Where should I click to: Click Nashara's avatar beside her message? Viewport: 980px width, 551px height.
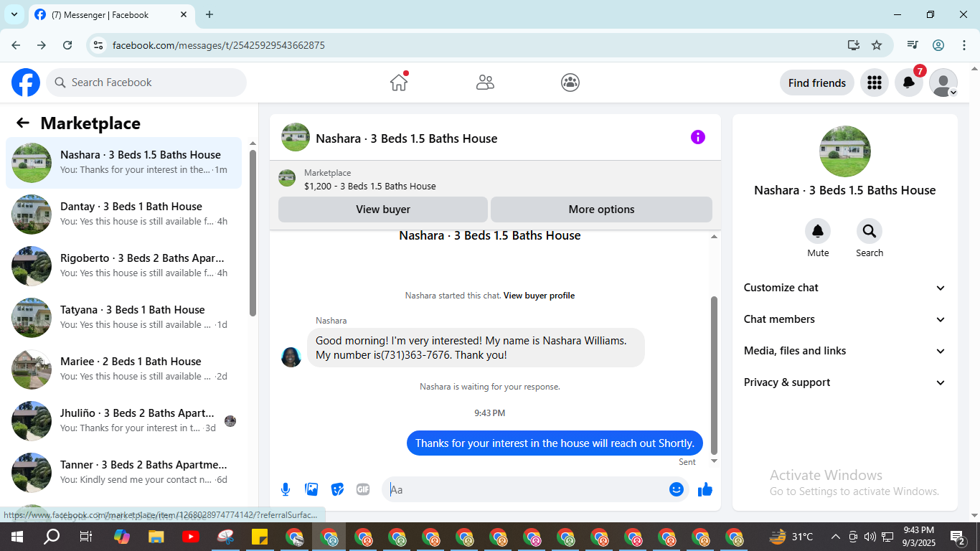[291, 357]
